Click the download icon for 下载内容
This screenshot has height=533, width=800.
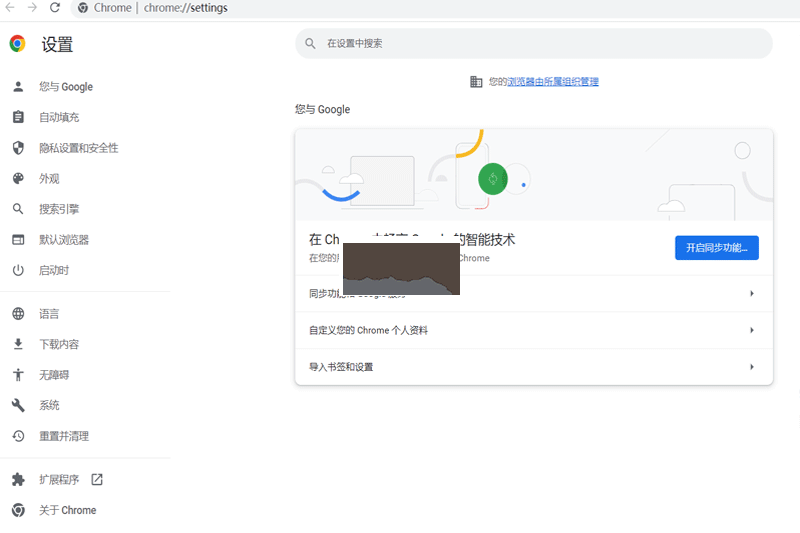[18, 344]
